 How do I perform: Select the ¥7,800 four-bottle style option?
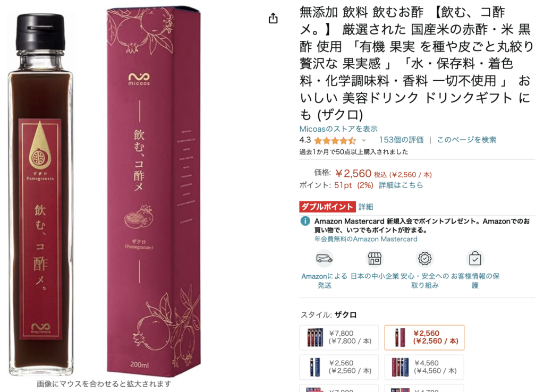(339, 337)
